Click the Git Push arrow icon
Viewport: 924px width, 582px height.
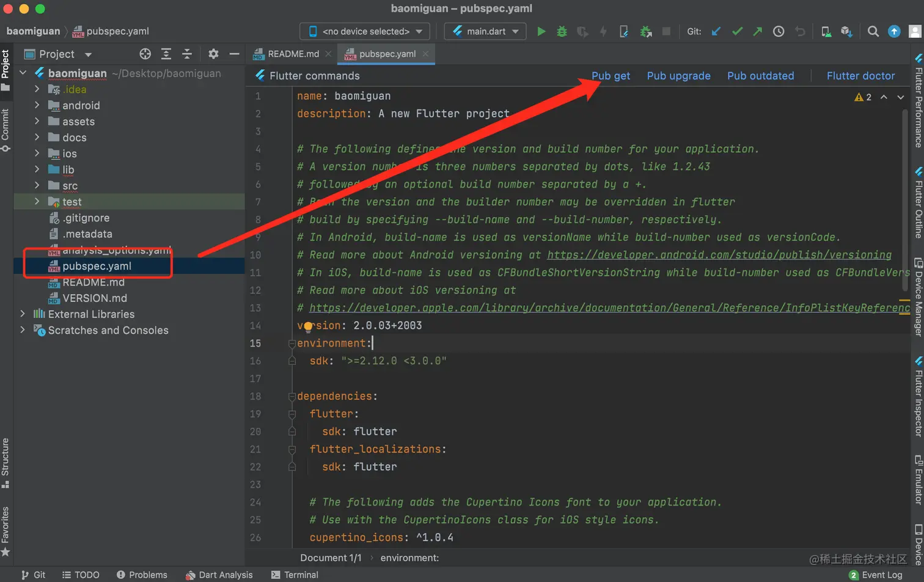pos(758,31)
